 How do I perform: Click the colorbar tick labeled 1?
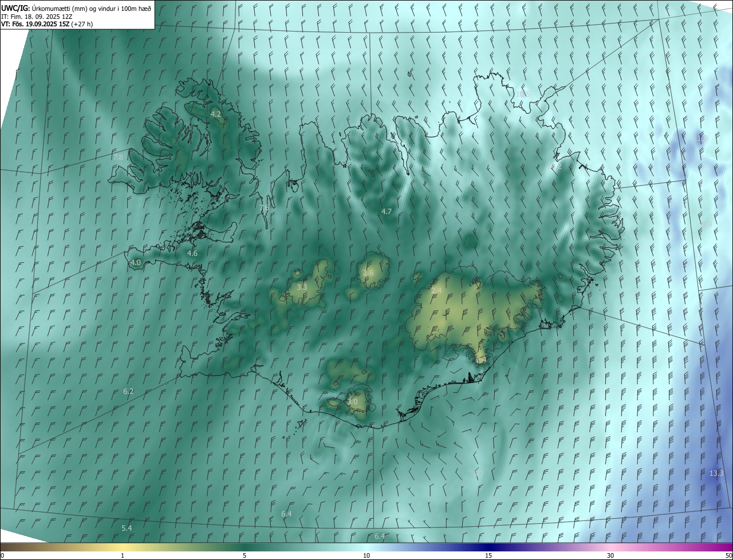point(123,555)
